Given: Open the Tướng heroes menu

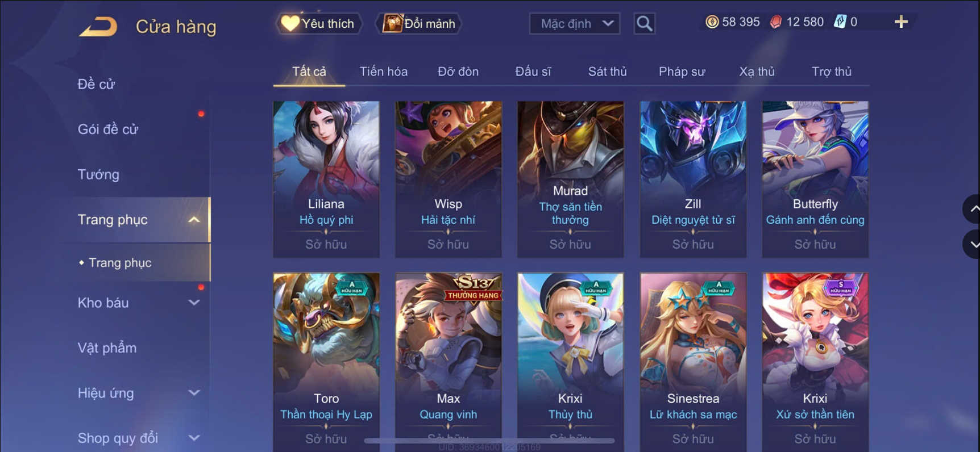Looking at the screenshot, I should [98, 174].
